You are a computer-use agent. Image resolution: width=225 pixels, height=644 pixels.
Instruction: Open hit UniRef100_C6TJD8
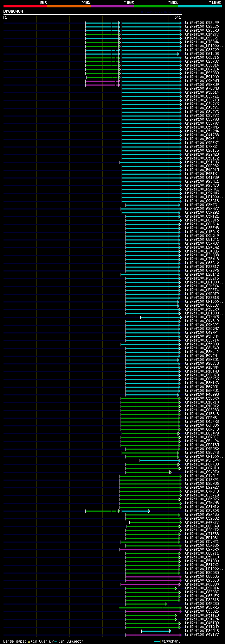tap(202, 54)
